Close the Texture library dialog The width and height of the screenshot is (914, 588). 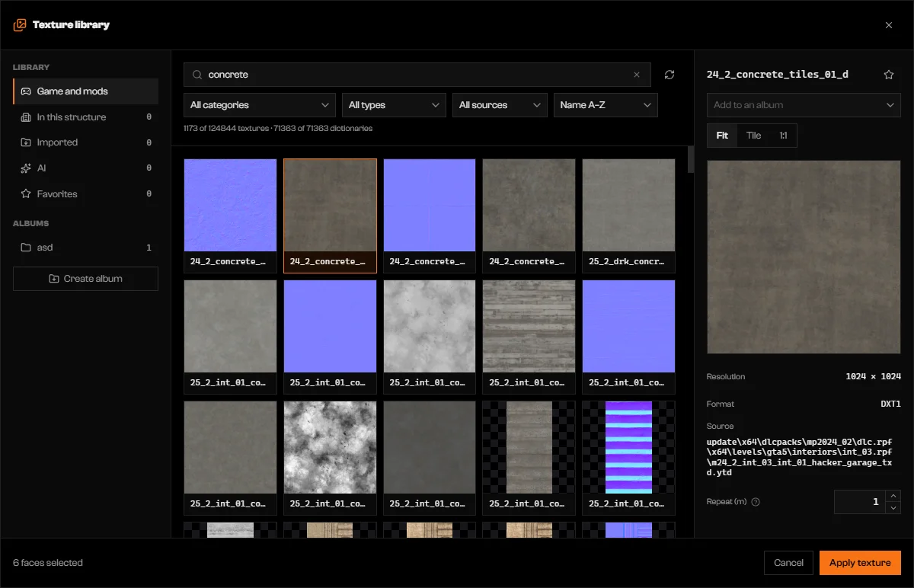pos(889,25)
